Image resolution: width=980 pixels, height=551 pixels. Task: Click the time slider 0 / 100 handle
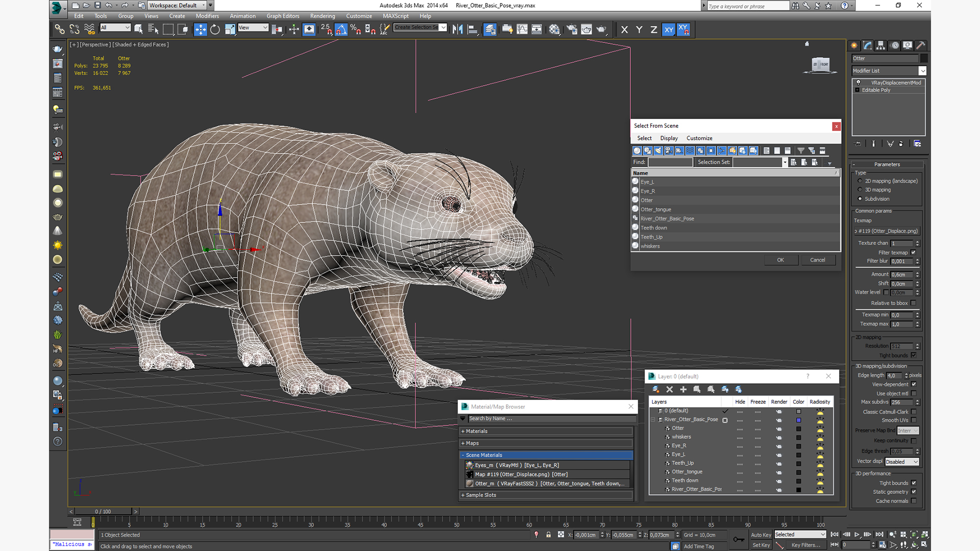click(x=103, y=511)
